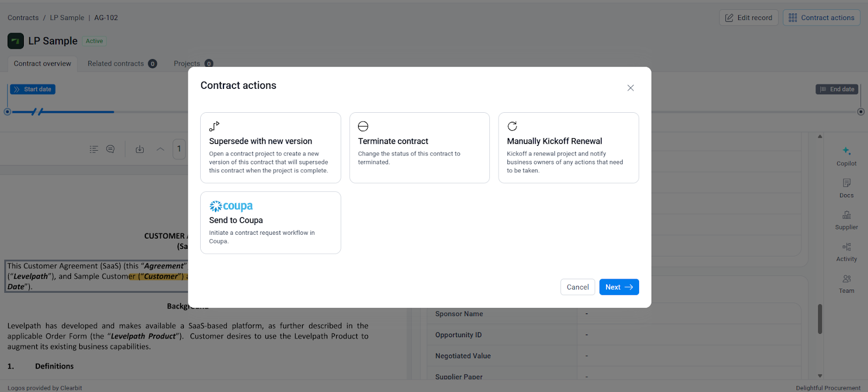
Task: Click the Start date timeline marker
Action: point(33,89)
